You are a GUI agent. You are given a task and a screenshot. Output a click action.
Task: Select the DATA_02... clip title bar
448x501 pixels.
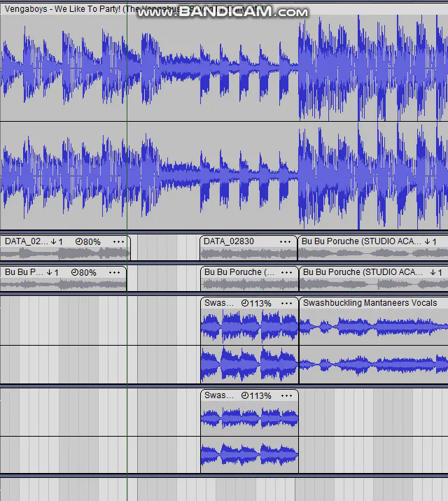click(x=65, y=241)
